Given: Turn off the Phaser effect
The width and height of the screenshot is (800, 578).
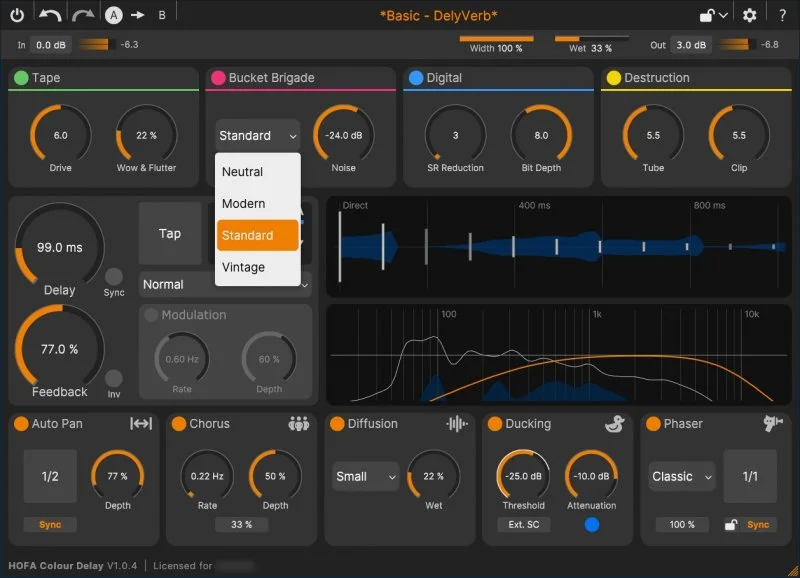Looking at the screenshot, I should click(653, 424).
